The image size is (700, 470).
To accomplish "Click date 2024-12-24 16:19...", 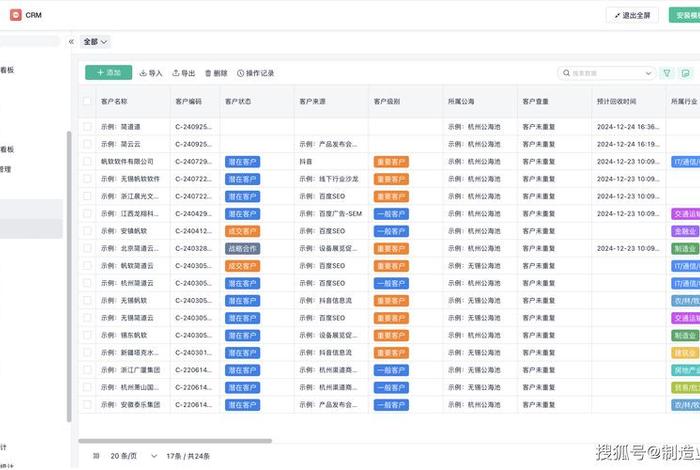I will point(628,144).
